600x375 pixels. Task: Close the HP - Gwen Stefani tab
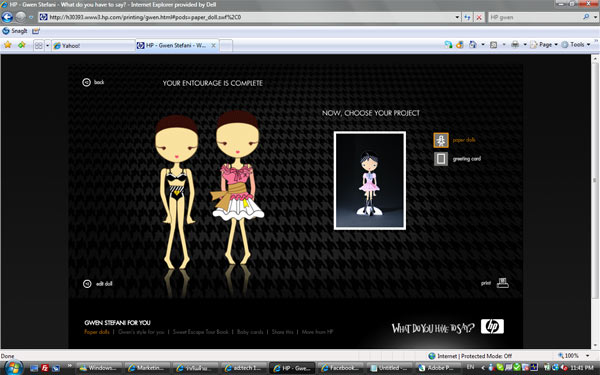[214, 45]
